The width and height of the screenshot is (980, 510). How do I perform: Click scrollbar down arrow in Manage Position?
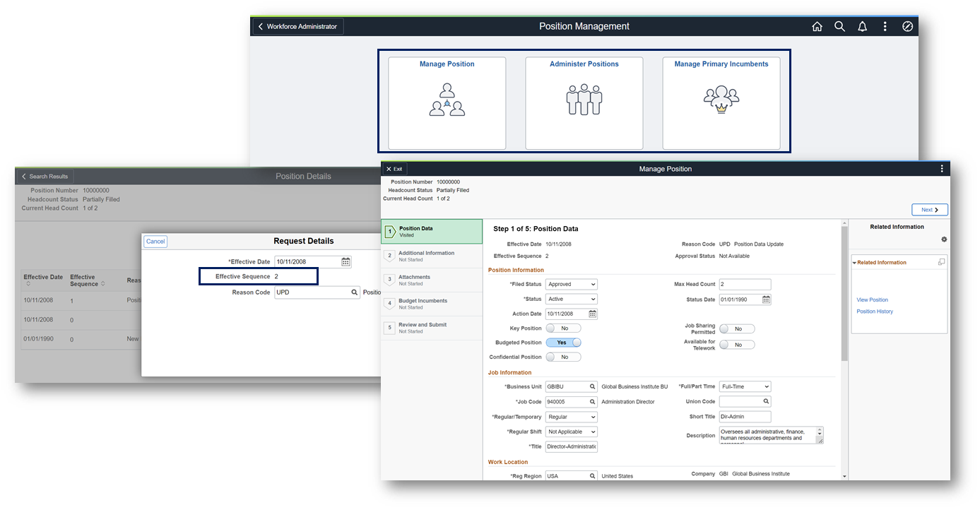click(x=844, y=477)
